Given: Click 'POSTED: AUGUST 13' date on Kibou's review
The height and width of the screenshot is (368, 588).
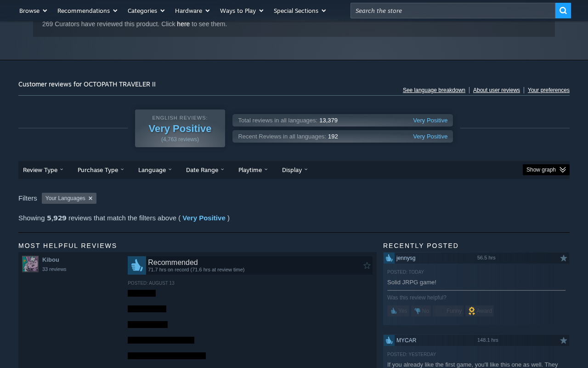Looking at the screenshot, I should pyautogui.click(x=151, y=283).
